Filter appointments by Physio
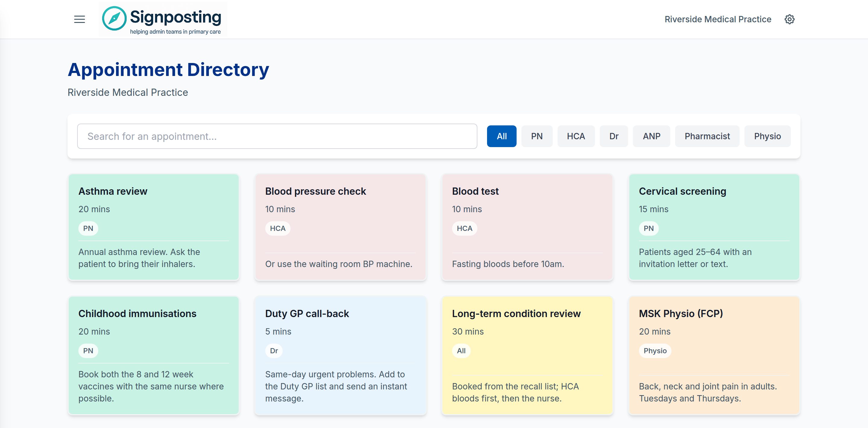868x428 pixels. click(767, 136)
